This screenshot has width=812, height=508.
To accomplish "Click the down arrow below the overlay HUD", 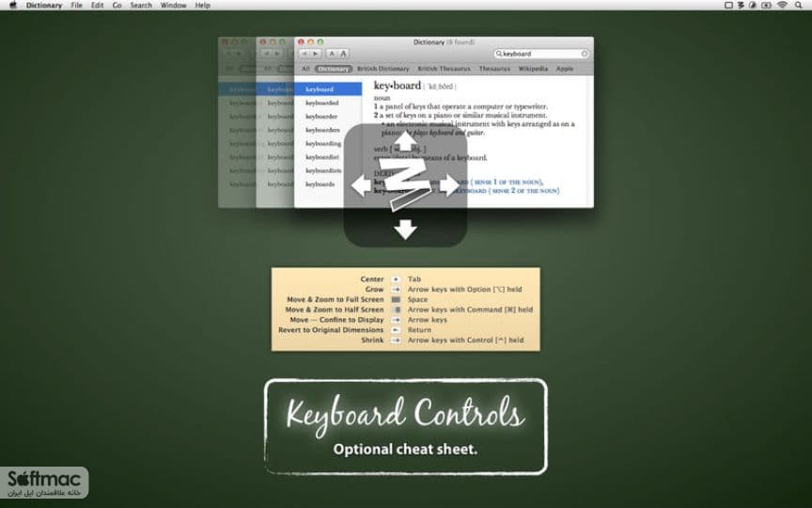I will 405,230.
